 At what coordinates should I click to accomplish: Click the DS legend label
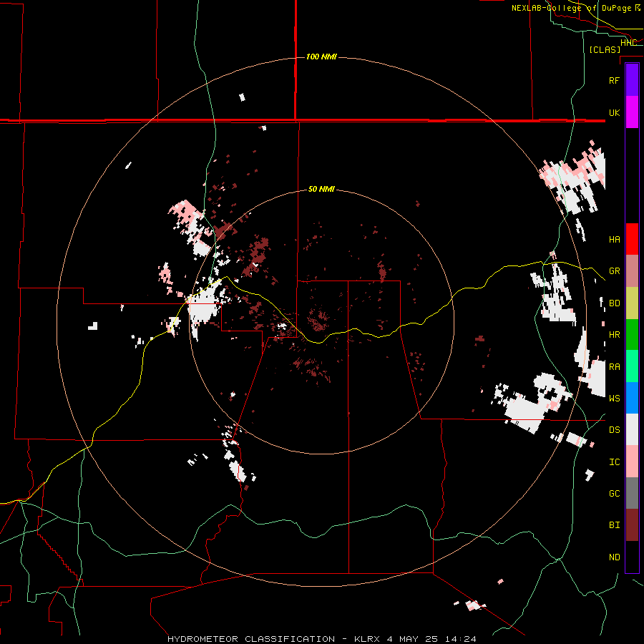[x=615, y=430]
